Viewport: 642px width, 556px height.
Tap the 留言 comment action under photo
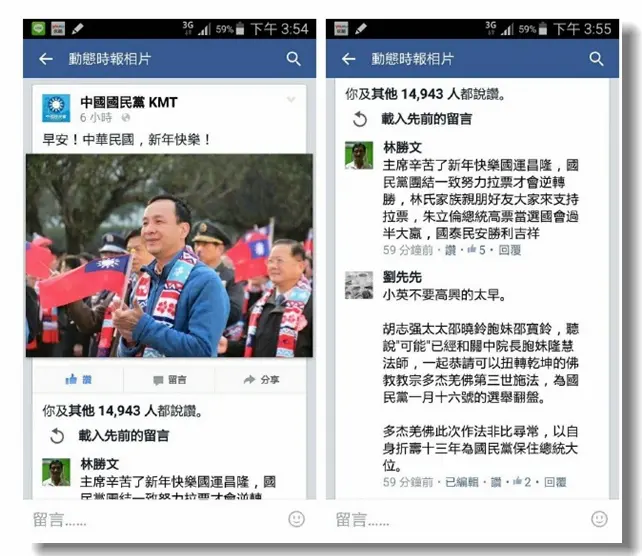[x=170, y=380]
